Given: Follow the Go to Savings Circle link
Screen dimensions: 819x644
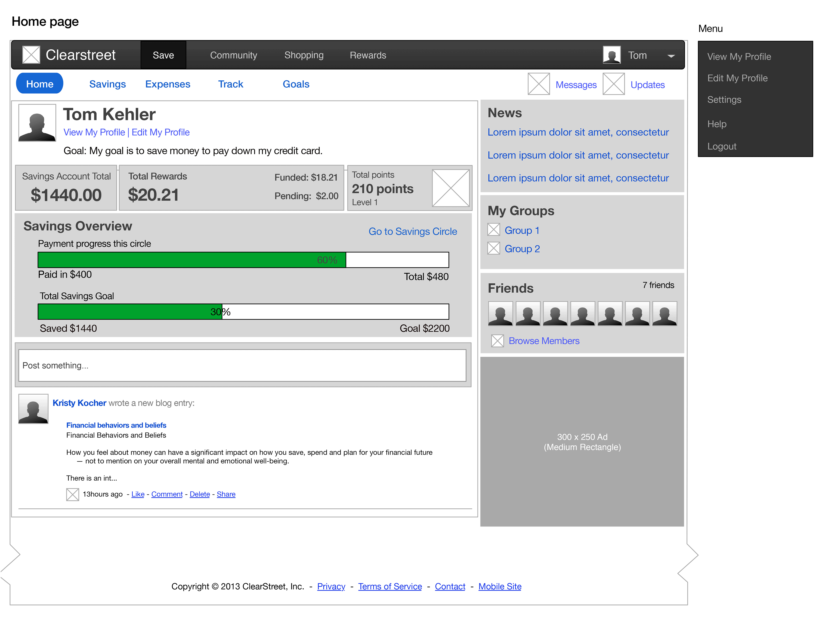Looking at the screenshot, I should pos(413,232).
